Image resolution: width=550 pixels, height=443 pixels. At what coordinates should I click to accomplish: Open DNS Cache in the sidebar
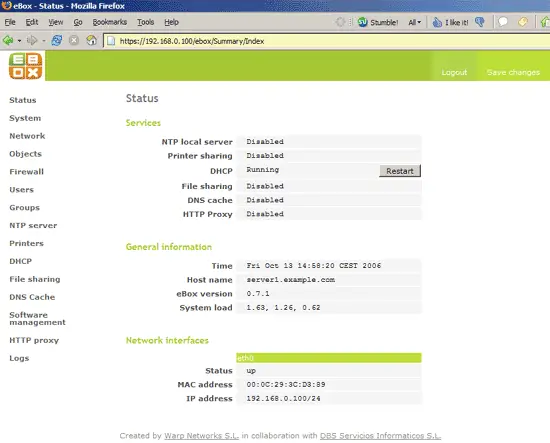32,297
